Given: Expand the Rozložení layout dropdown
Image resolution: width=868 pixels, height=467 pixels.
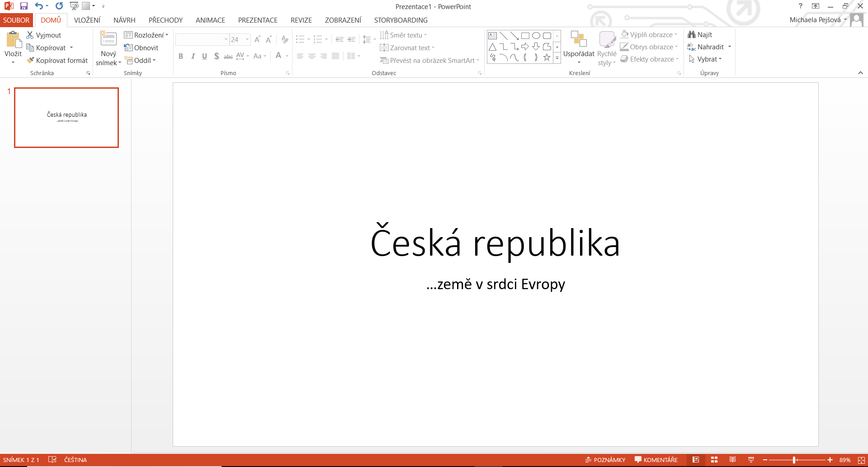Looking at the screenshot, I should 146,35.
